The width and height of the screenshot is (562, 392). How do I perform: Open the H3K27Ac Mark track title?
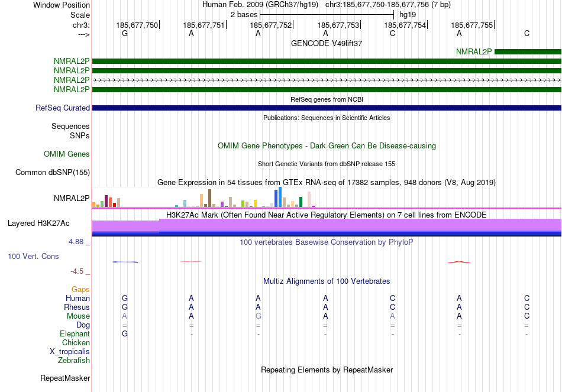click(327, 215)
